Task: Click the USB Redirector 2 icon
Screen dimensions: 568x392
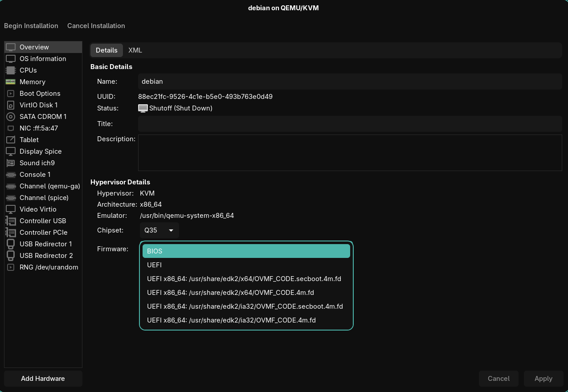Action: click(11, 256)
